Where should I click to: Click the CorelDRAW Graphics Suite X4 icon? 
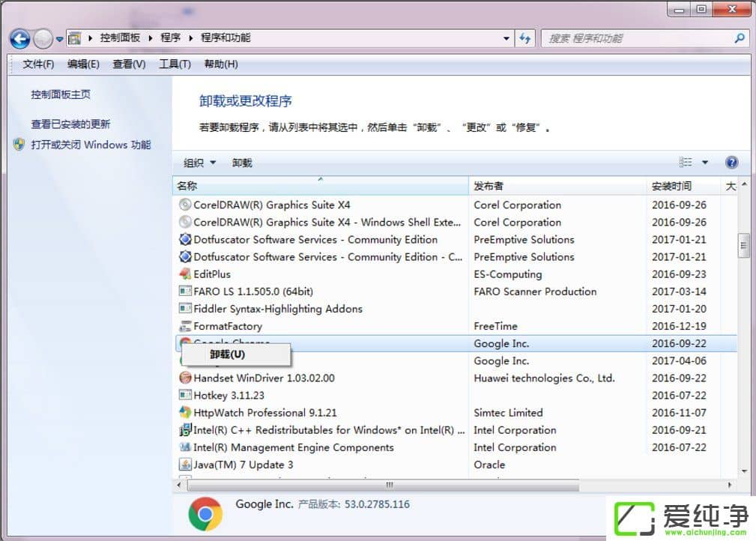(185, 205)
